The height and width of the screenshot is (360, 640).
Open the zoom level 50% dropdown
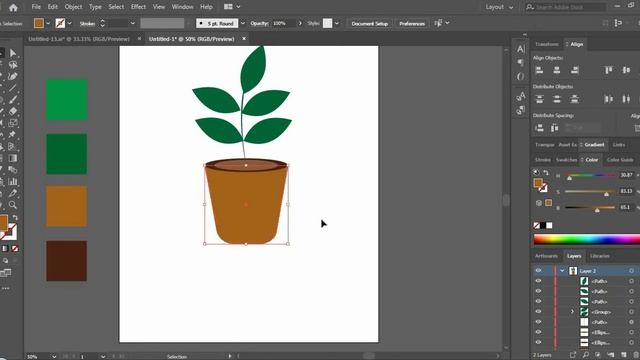(x=54, y=357)
